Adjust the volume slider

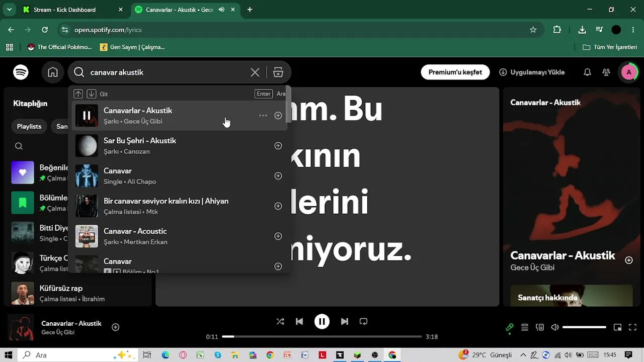(584, 327)
